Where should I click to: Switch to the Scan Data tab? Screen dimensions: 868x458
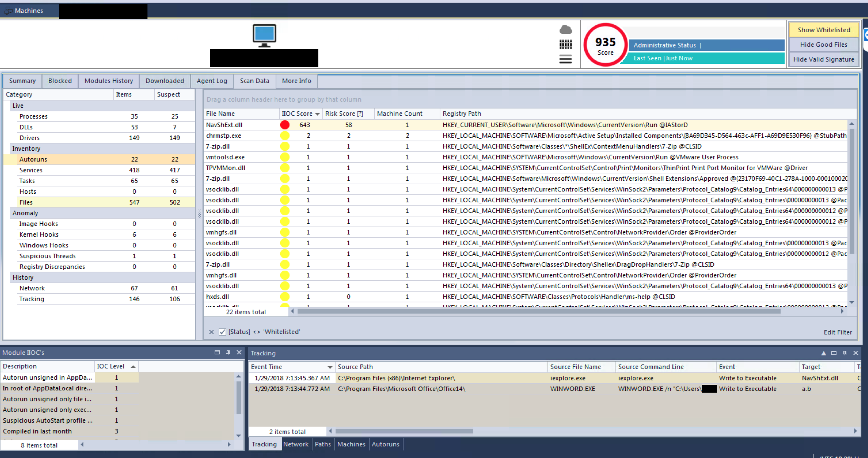[254, 81]
